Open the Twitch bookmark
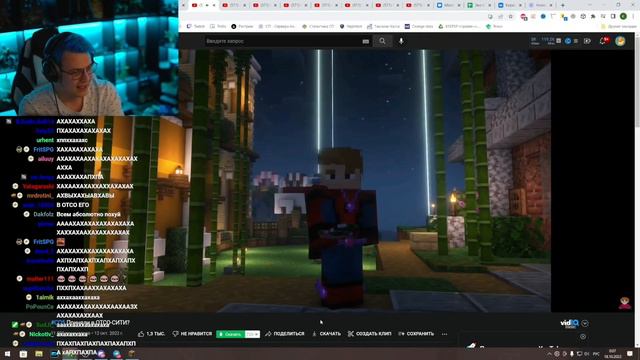 [x=196, y=26]
